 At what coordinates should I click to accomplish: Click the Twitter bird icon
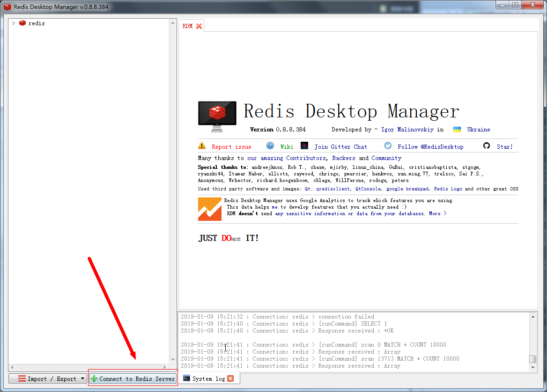pos(387,145)
